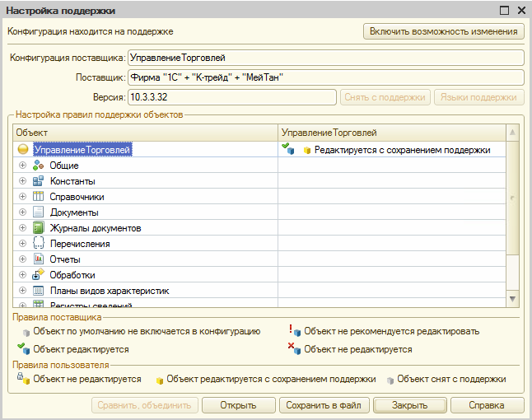Click the Перечисления braces icon
Screen dimensions: 532x420
coord(38,243)
